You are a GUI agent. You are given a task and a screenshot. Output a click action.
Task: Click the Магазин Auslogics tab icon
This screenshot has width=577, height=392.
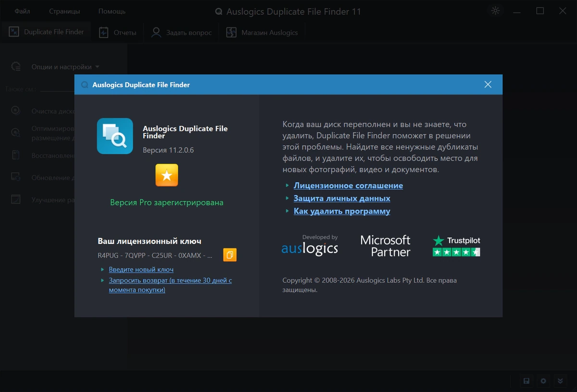pyautogui.click(x=231, y=32)
